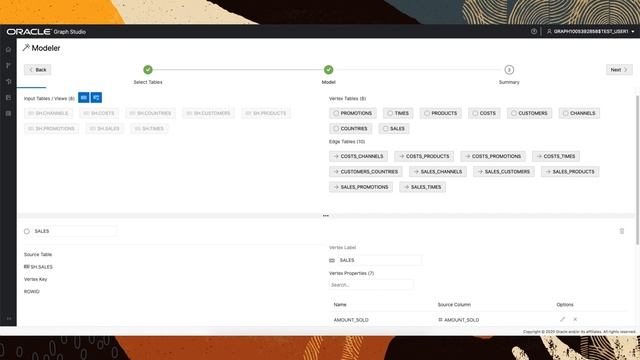The height and width of the screenshot is (360, 640).
Task: Select SALES_PRODUCTS edge table
Action: tap(570, 172)
